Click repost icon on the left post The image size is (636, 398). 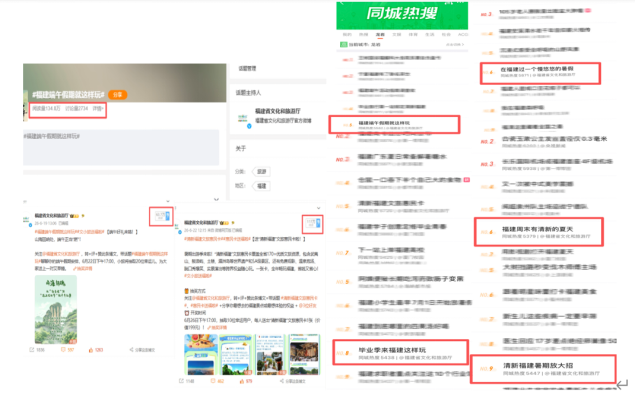point(32,350)
